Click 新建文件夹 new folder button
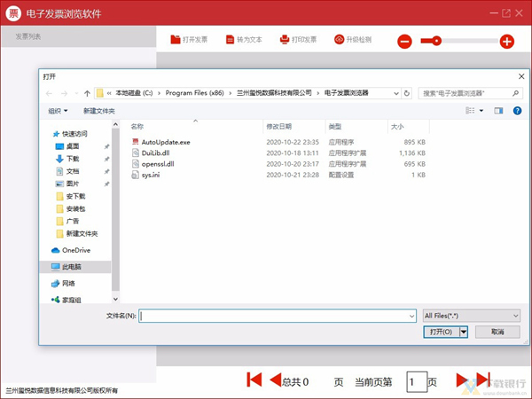 [99, 111]
